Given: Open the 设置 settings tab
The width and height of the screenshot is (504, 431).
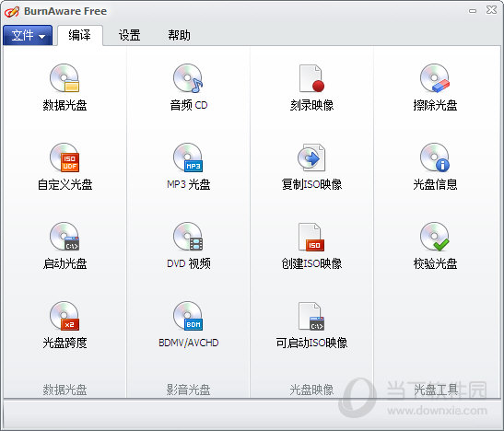Looking at the screenshot, I should point(130,35).
